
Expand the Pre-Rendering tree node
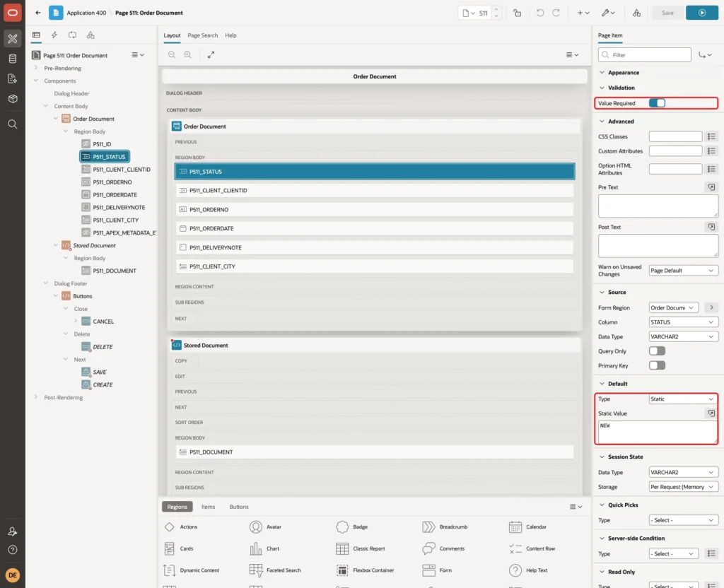coord(36,68)
